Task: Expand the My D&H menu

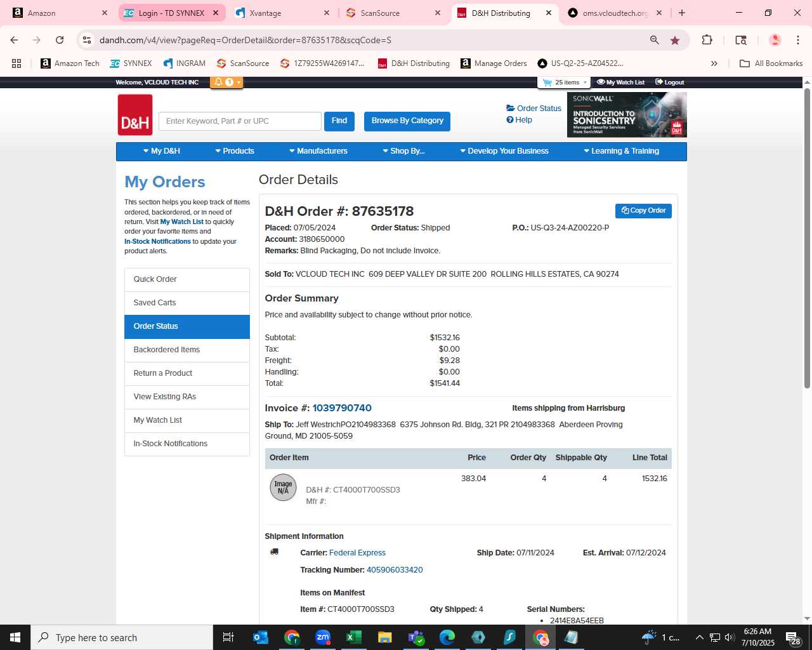Action: pyautogui.click(x=162, y=151)
